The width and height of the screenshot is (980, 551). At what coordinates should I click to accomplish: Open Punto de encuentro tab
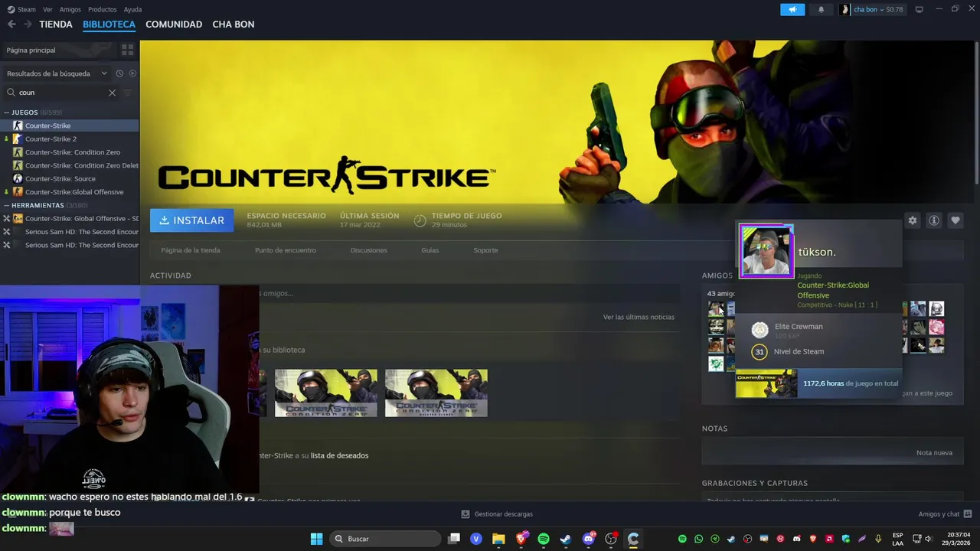pyautogui.click(x=286, y=250)
